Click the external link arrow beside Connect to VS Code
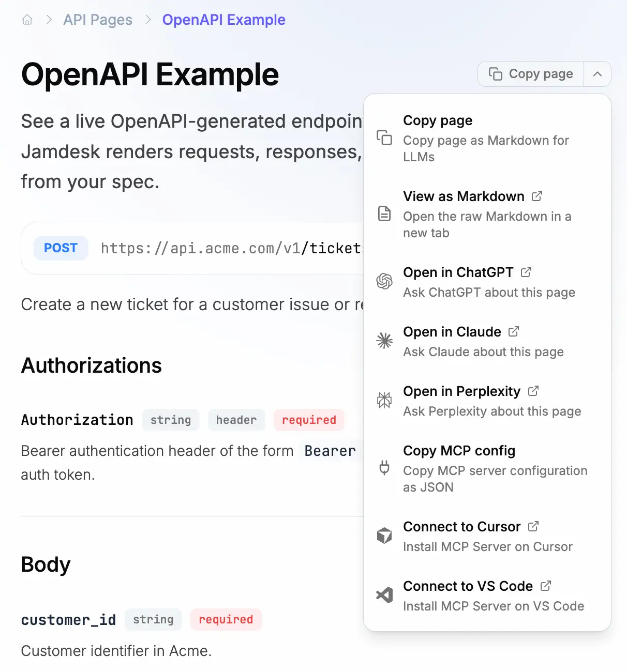Viewport: 627px width, 672px height. click(546, 586)
